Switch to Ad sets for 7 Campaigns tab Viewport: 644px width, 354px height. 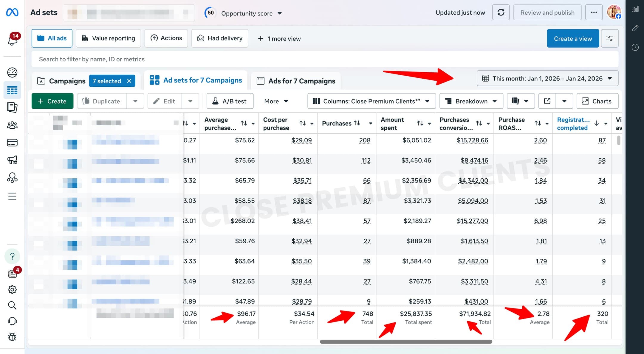[196, 80]
